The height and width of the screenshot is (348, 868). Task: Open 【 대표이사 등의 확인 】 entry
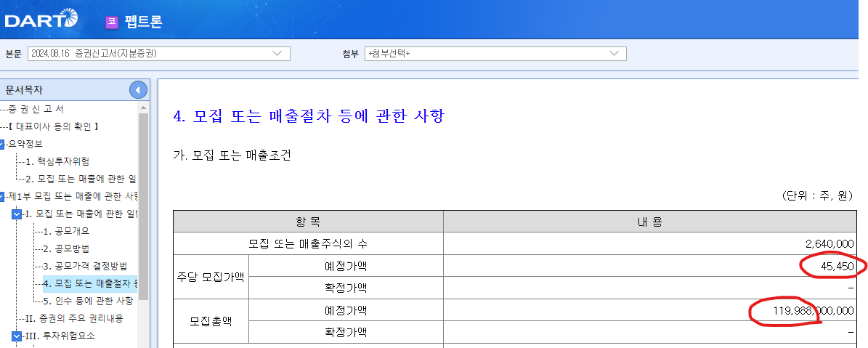(53, 126)
